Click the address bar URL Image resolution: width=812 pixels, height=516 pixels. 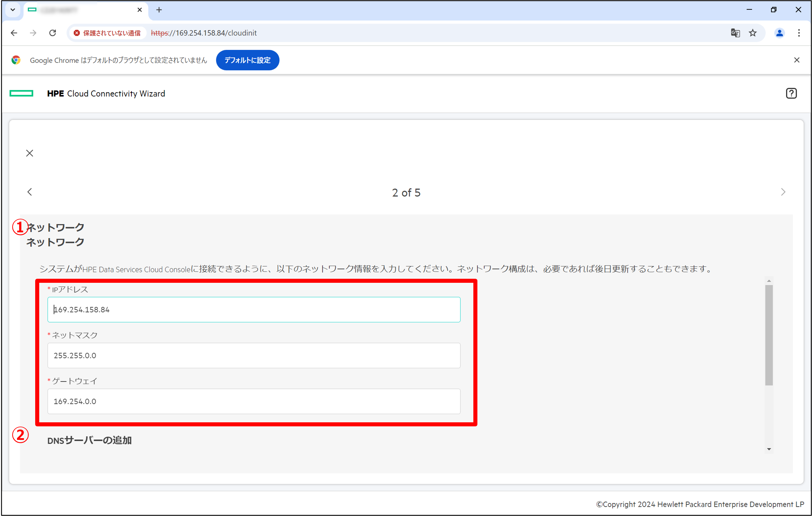point(204,33)
